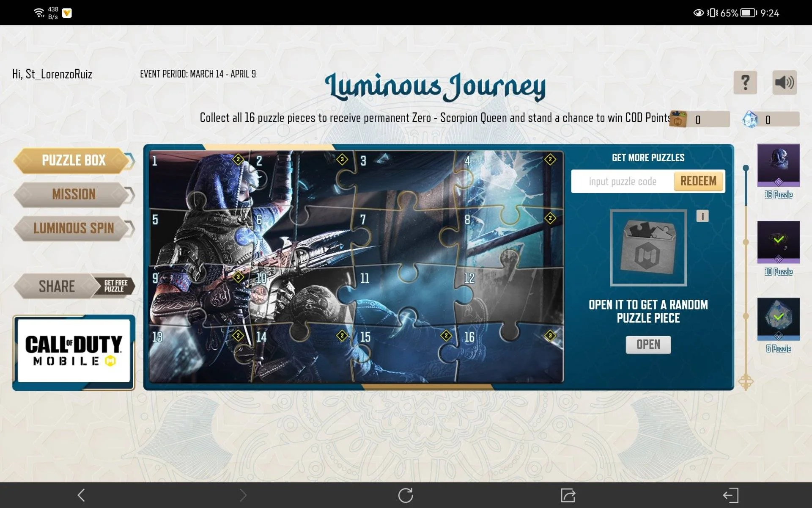Switch to the Mission tab

74,194
